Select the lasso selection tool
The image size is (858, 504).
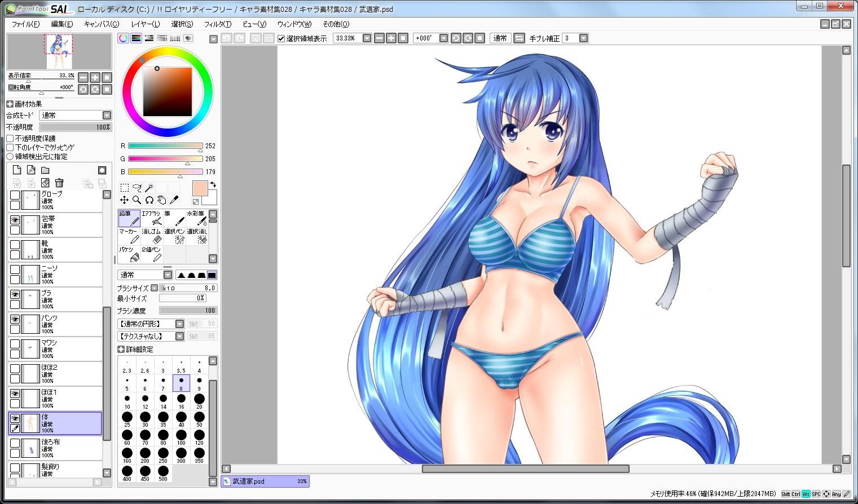coord(137,187)
